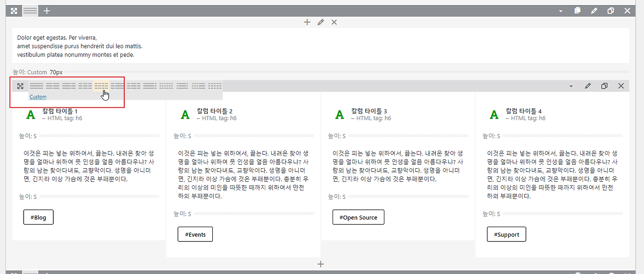Select paragraph text in 칼럼 타이틀 2 column
Image resolution: width=644 pixels, height=274 pixels.
click(x=244, y=174)
